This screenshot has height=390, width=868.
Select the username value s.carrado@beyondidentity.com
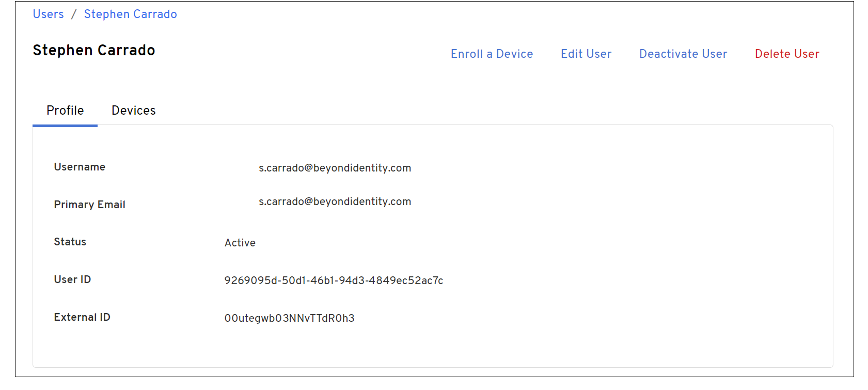pyautogui.click(x=335, y=168)
